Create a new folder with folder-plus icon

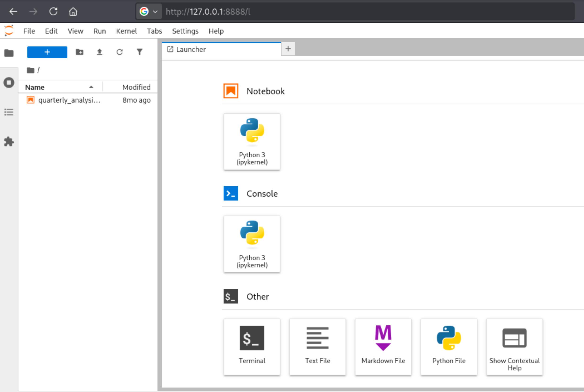(79, 52)
